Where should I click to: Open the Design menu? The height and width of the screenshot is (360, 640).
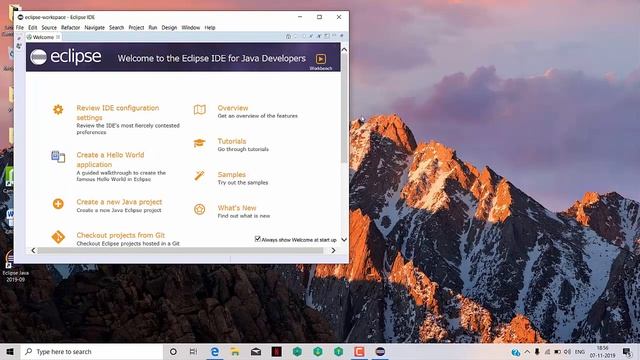pyautogui.click(x=169, y=27)
